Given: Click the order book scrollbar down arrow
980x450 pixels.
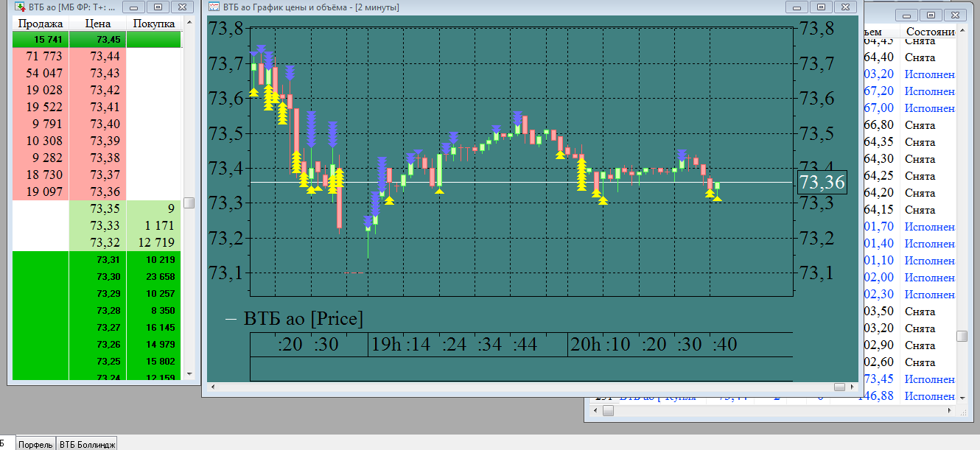Looking at the screenshot, I should pyautogui.click(x=189, y=375).
